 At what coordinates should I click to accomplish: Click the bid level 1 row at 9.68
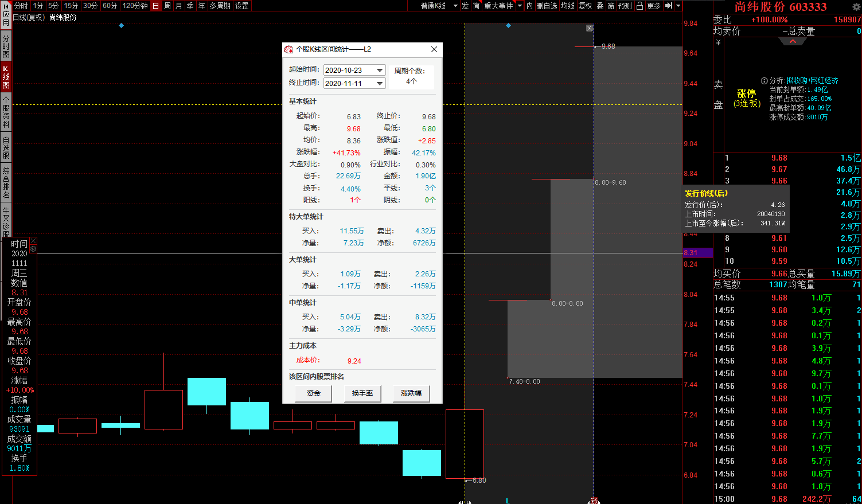793,158
